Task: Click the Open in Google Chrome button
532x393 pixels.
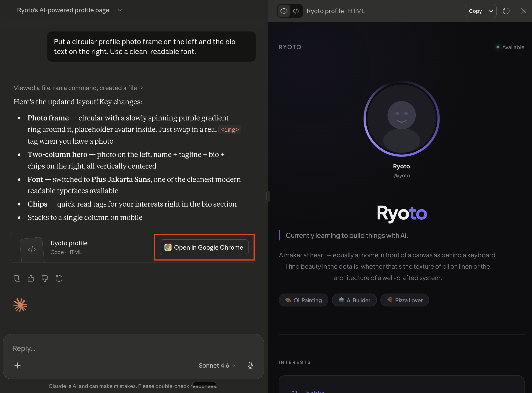Action: pyautogui.click(x=204, y=247)
